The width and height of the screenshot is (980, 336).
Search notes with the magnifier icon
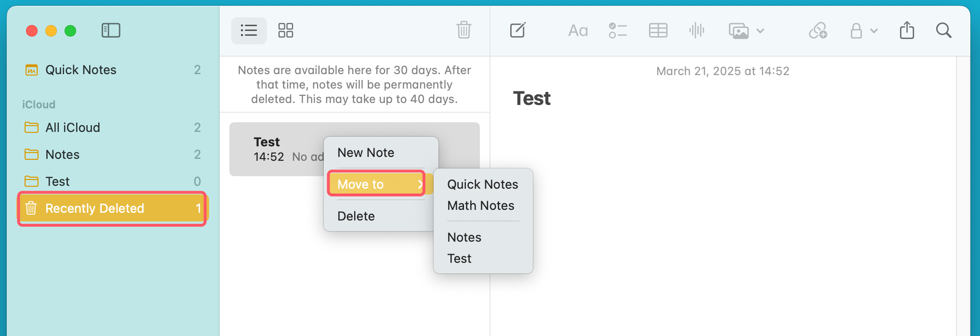(943, 31)
